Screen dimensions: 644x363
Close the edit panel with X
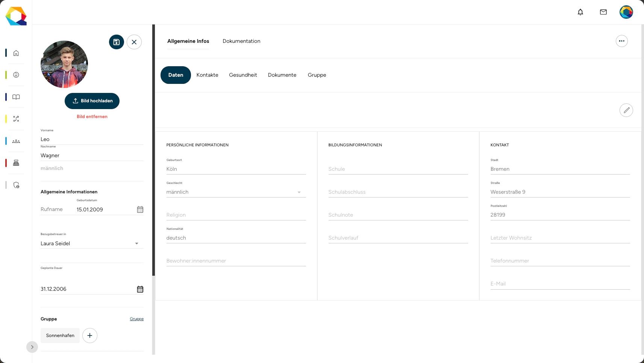click(x=134, y=42)
